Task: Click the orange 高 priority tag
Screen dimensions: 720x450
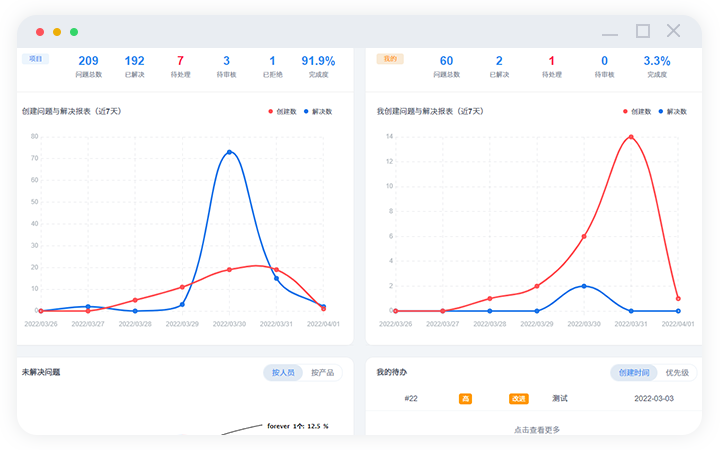Action: tap(465, 398)
